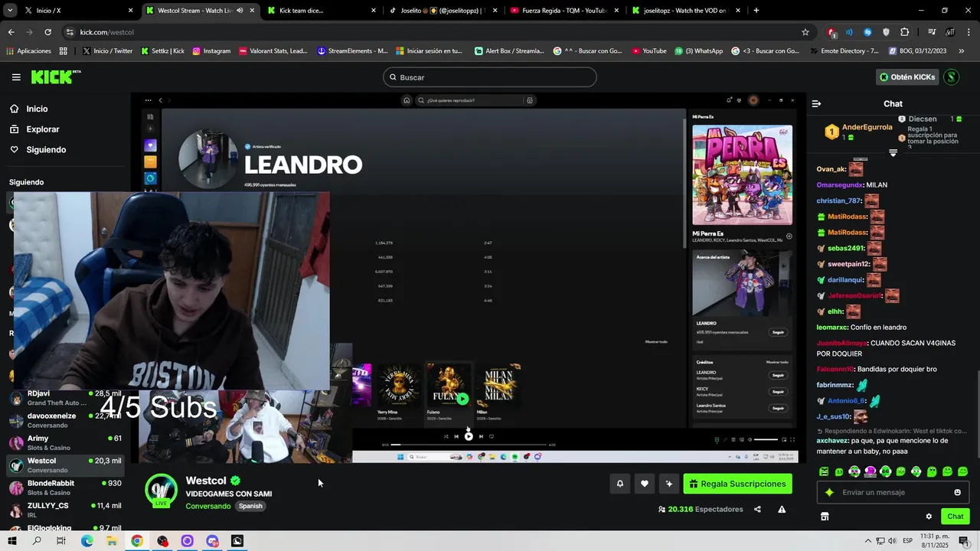Viewport: 980px width, 551px height.
Task: Bookmark this page with star icon
Action: [x=805, y=32]
